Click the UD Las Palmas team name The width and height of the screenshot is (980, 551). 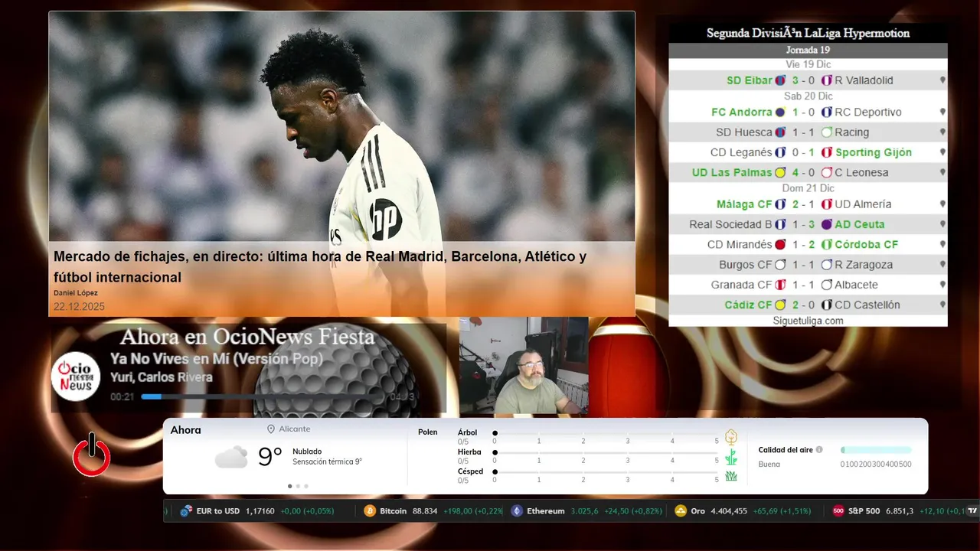click(x=732, y=173)
